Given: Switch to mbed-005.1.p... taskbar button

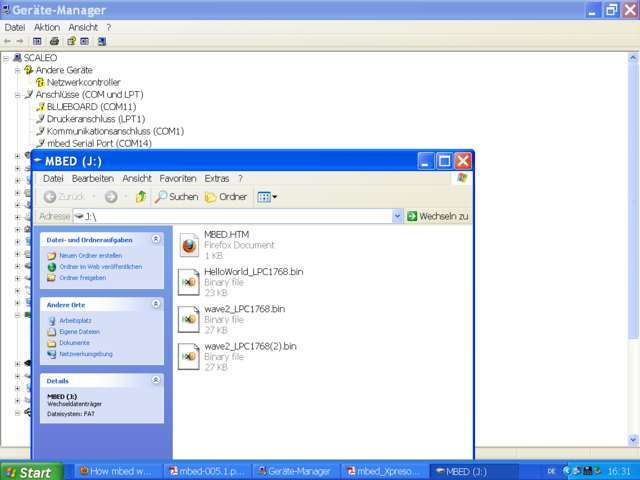Looking at the screenshot, I should pyautogui.click(x=207, y=472).
